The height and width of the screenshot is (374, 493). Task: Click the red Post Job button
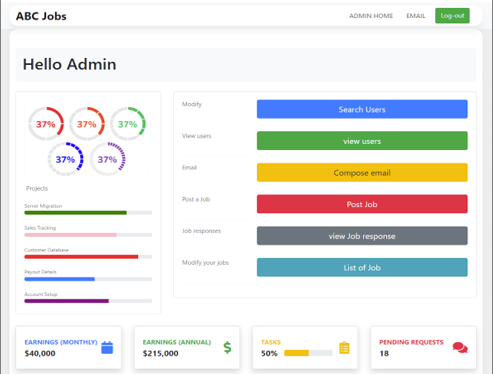[362, 204]
